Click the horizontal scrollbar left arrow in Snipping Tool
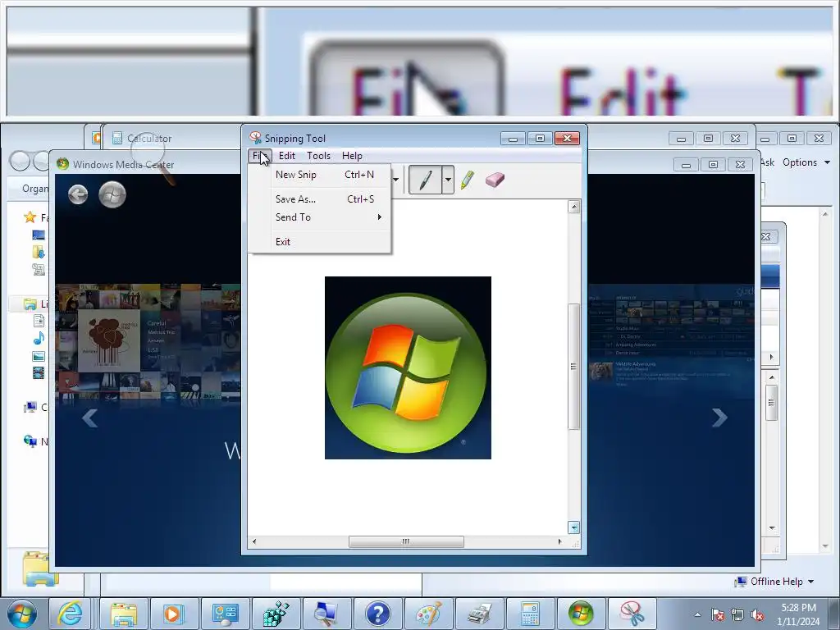 (254, 541)
